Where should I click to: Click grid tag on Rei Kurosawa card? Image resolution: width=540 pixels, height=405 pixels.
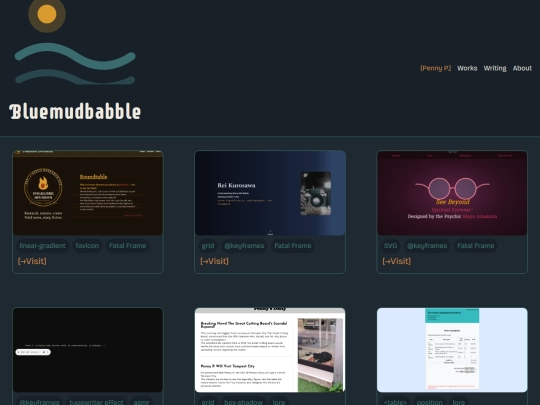[208, 246]
